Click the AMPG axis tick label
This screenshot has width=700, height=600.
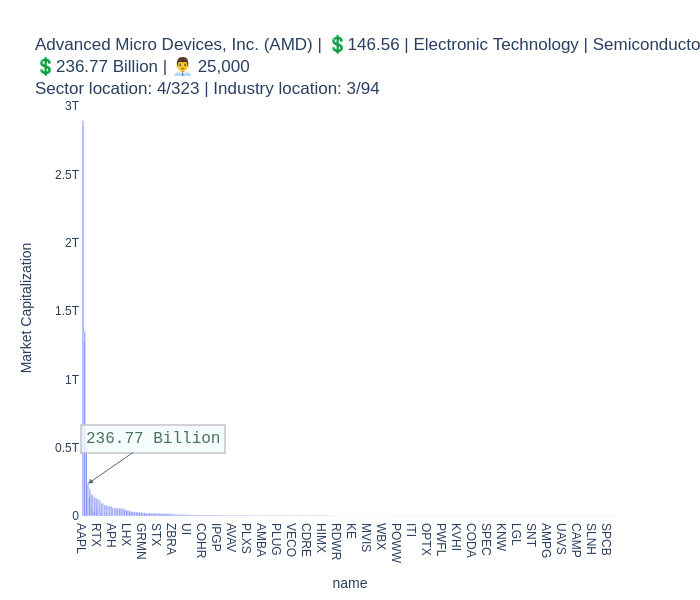(546, 541)
